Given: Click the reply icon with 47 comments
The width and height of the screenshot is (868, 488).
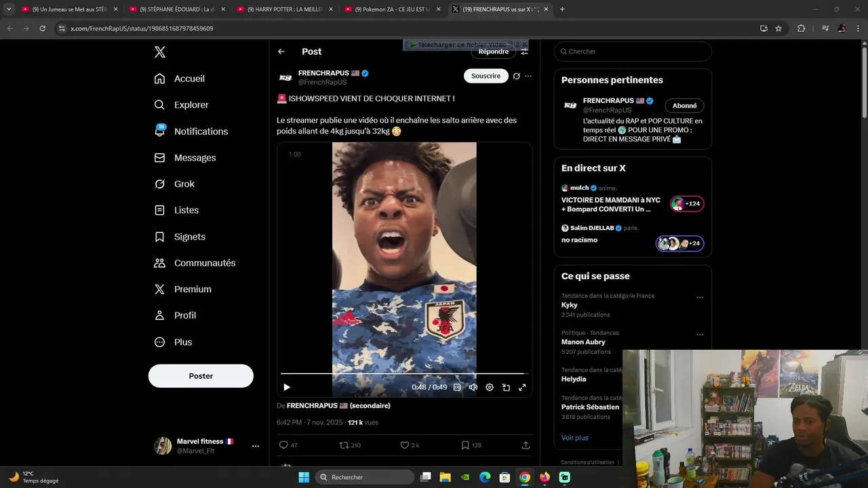Looking at the screenshot, I should tap(288, 445).
